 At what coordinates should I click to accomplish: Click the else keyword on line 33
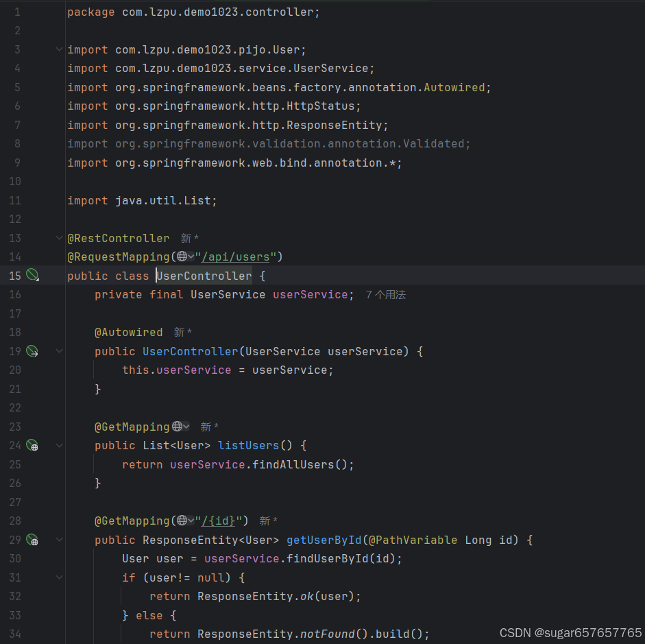149,616
